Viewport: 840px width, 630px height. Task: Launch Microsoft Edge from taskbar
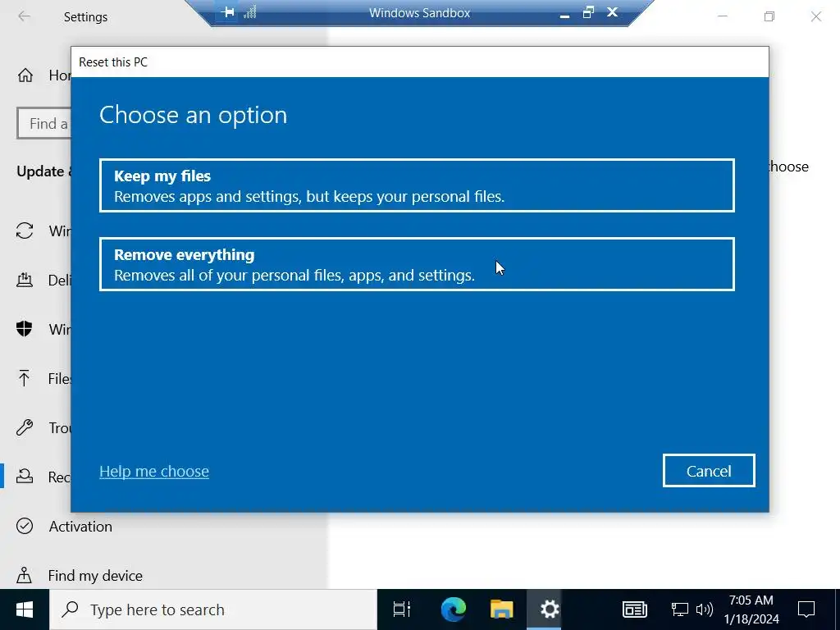[x=453, y=609]
